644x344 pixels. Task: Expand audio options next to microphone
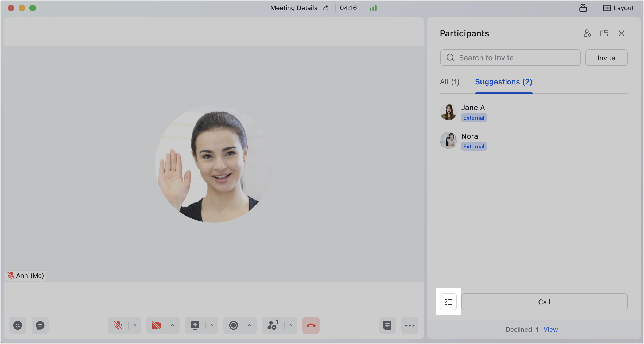pyautogui.click(x=134, y=325)
